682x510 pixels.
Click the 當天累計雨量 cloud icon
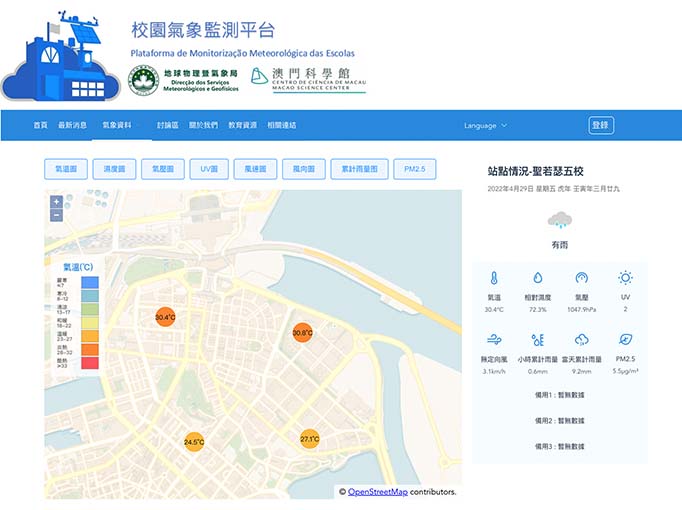(581, 340)
